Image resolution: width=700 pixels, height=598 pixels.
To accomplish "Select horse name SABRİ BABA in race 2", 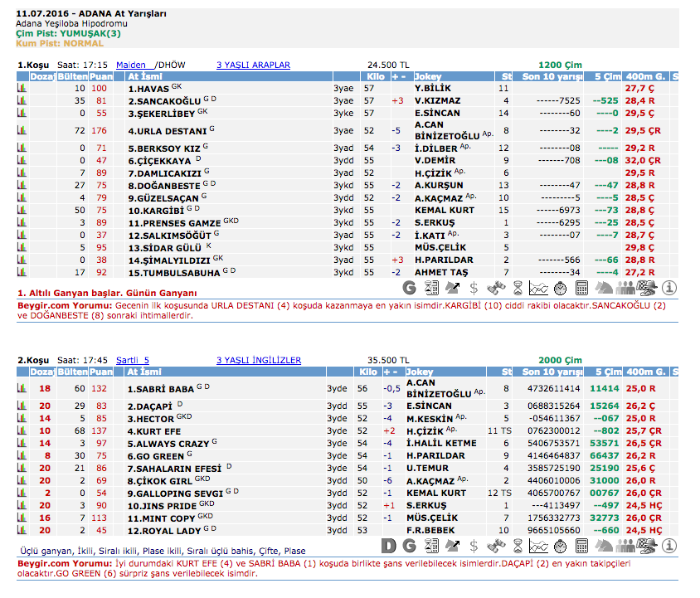I will 160,389.
